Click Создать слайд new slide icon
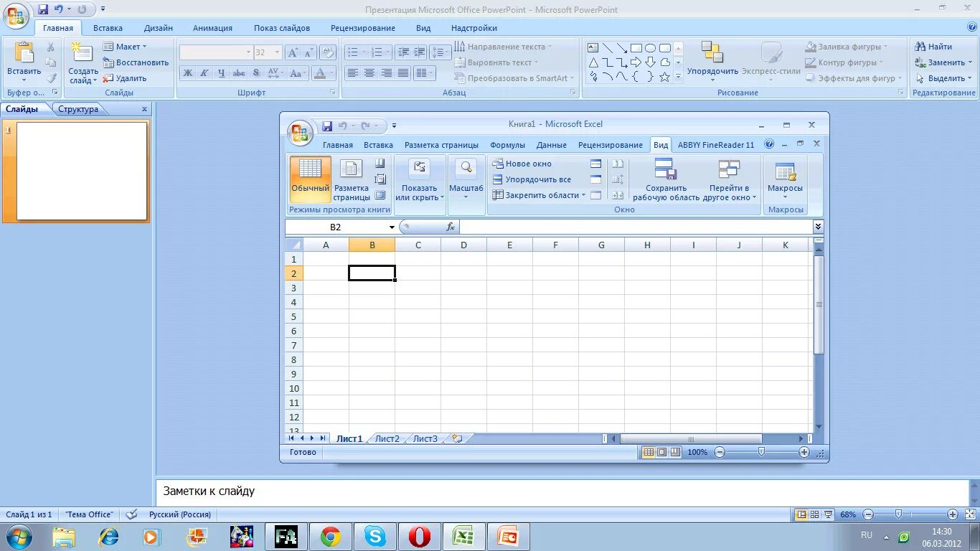The height and width of the screenshot is (551, 980). point(83,53)
